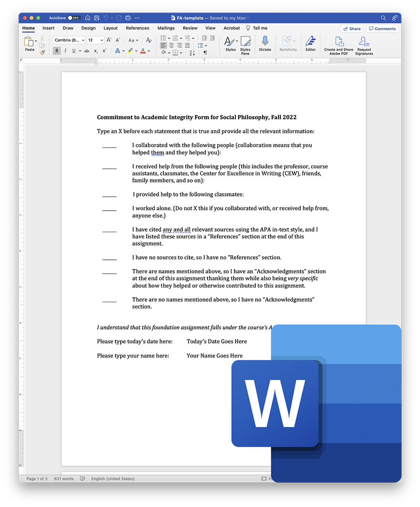Expand the font size dropdown
The width and height of the screenshot is (420, 507).
pyautogui.click(x=102, y=40)
